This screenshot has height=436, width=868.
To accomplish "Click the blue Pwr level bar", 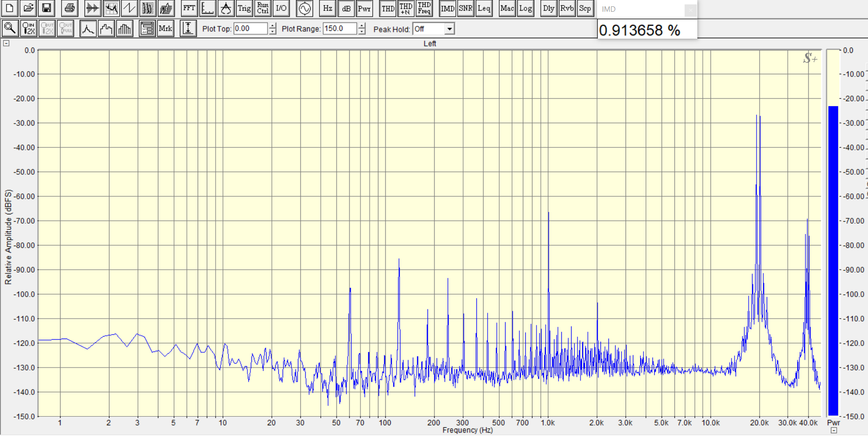I will coord(833,261).
